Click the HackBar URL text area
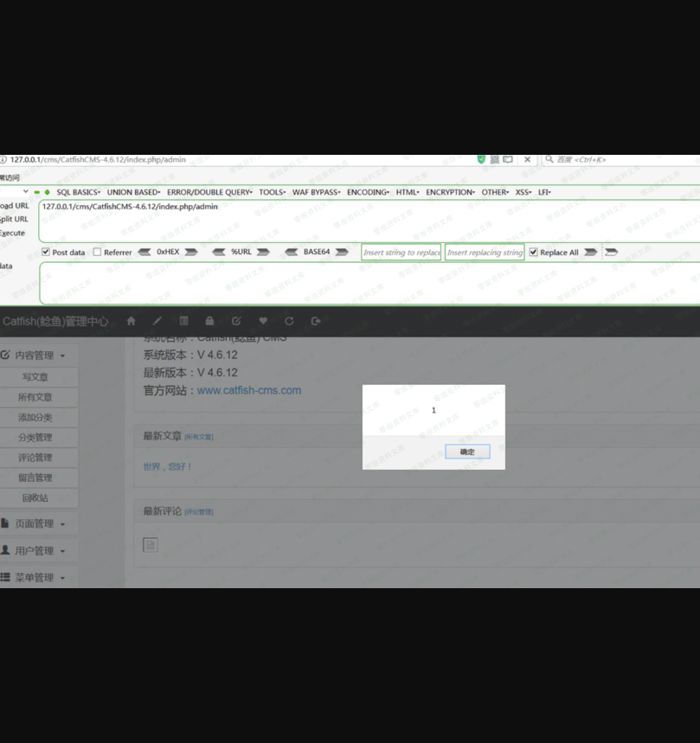Screen dimensions: 700x743 coord(346,221)
